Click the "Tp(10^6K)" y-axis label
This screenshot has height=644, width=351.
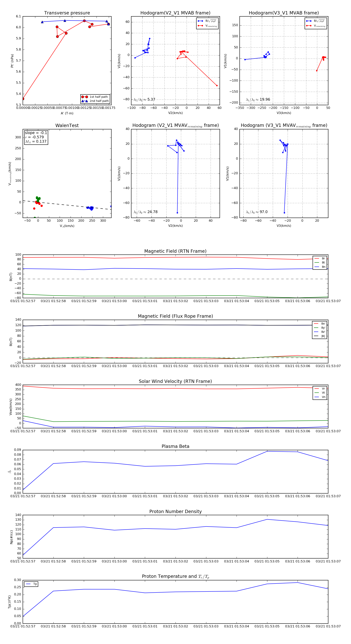coord(10,602)
